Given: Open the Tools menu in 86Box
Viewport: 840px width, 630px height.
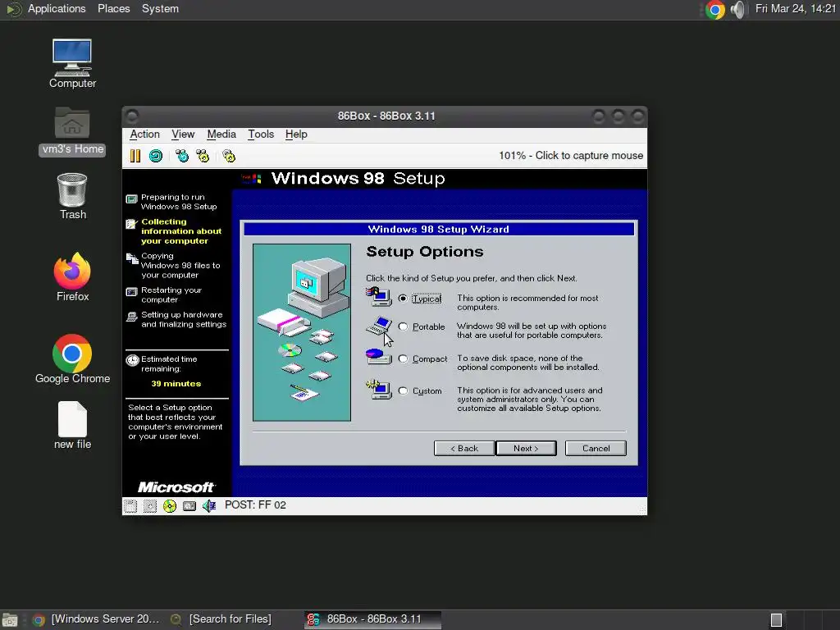Looking at the screenshot, I should click(x=261, y=134).
